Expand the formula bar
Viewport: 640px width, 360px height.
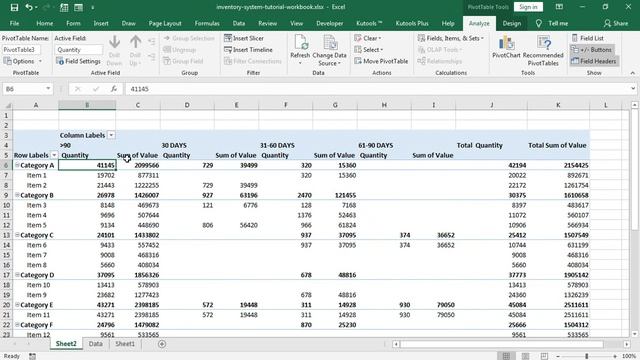click(633, 89)
